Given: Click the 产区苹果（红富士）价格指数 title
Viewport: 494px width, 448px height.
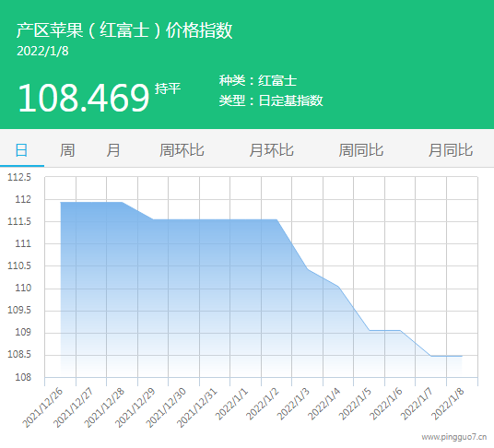Looking at the screenshot, I should [x=124, y=30].
